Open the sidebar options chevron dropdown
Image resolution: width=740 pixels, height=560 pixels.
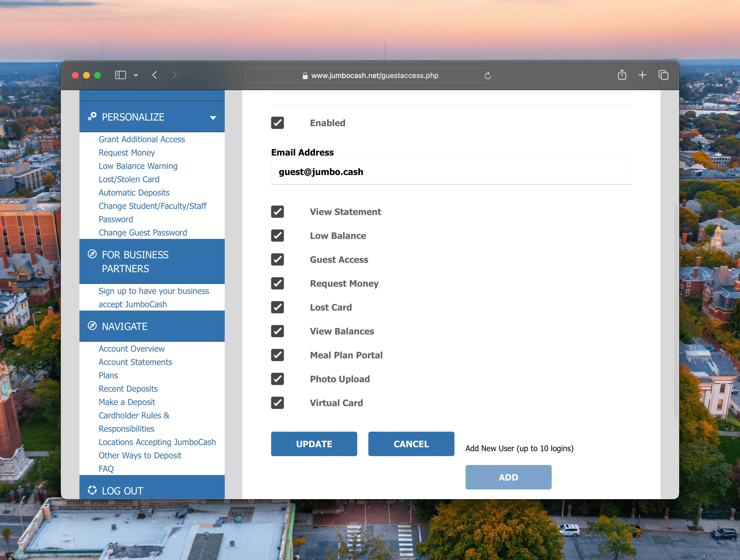(136, 75)
